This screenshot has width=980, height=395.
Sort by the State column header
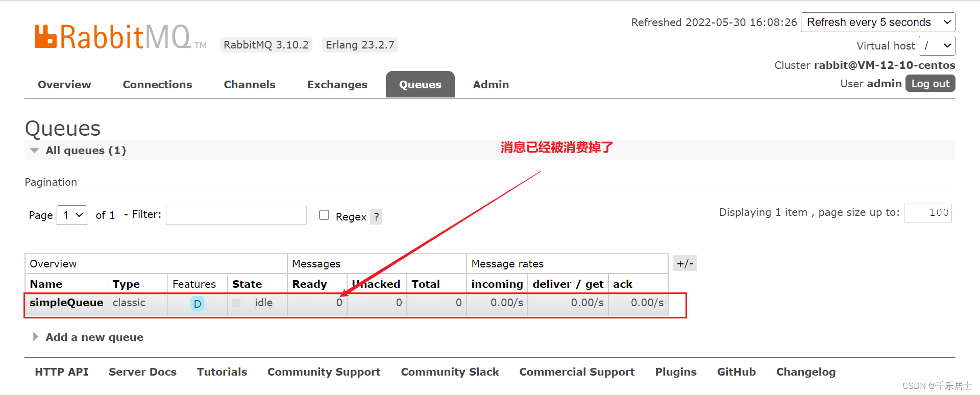[x=247, y=284]
